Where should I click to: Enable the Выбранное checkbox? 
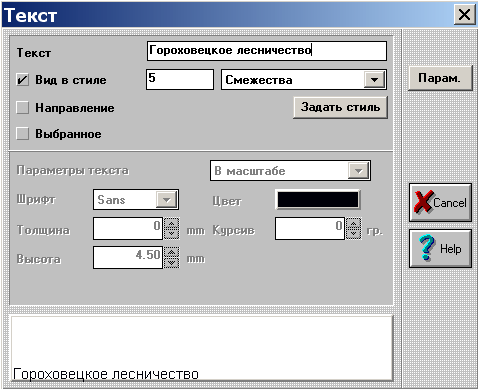coord(23,134)
